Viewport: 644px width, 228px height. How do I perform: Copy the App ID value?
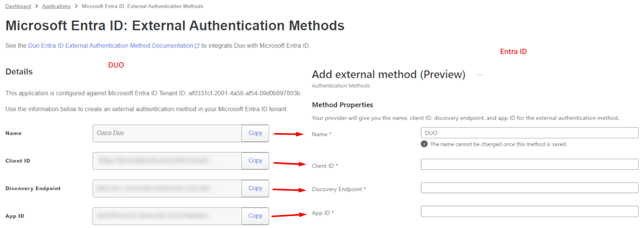pyautogui.click(x=255, y=216)
